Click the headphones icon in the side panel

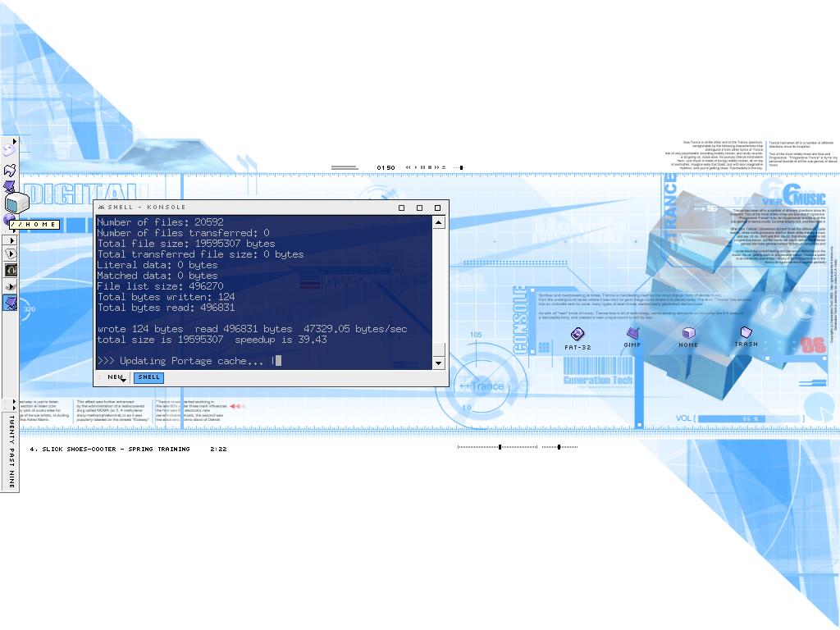click(11, 270)
